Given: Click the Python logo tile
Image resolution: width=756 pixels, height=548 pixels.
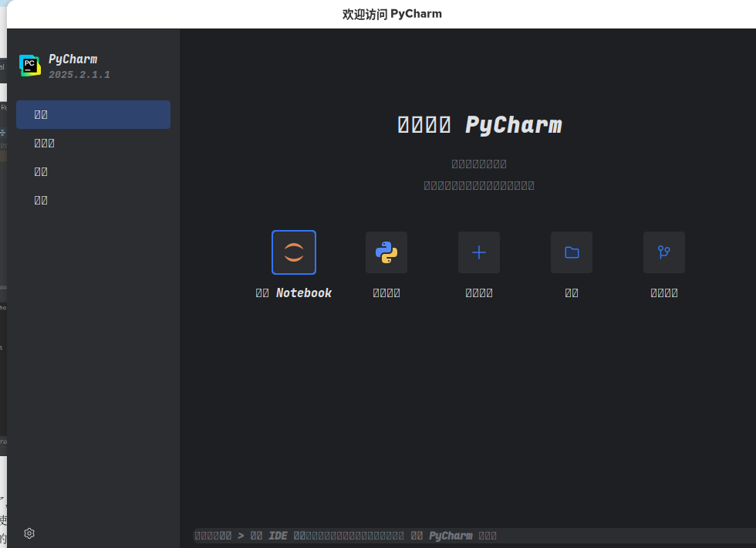Looking at the screenshot, I should tap(386, 252).
